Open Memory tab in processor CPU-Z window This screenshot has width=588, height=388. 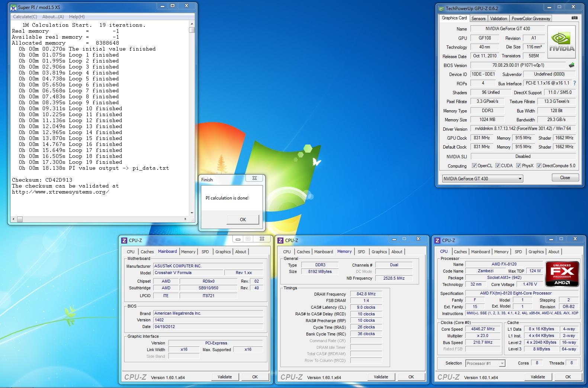point(501,252)
